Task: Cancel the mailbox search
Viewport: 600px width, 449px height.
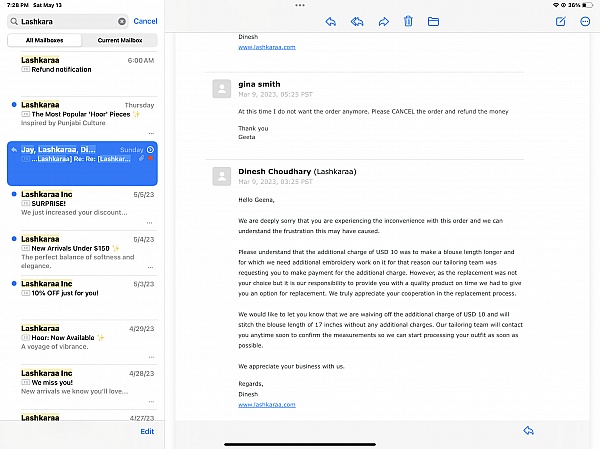Action: click(x=145, y=20)
